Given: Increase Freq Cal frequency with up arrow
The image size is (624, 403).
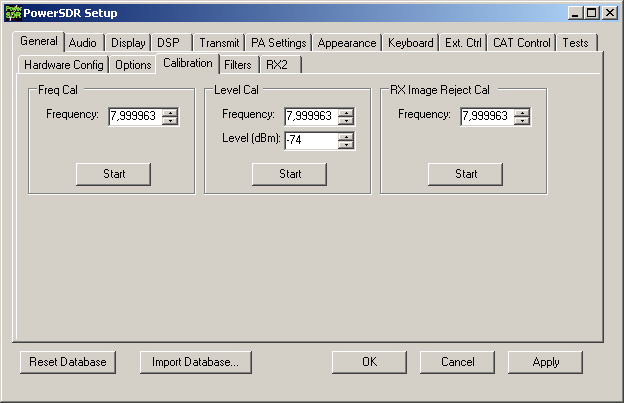Looking at the screenshot, I should tap(171, 112).
